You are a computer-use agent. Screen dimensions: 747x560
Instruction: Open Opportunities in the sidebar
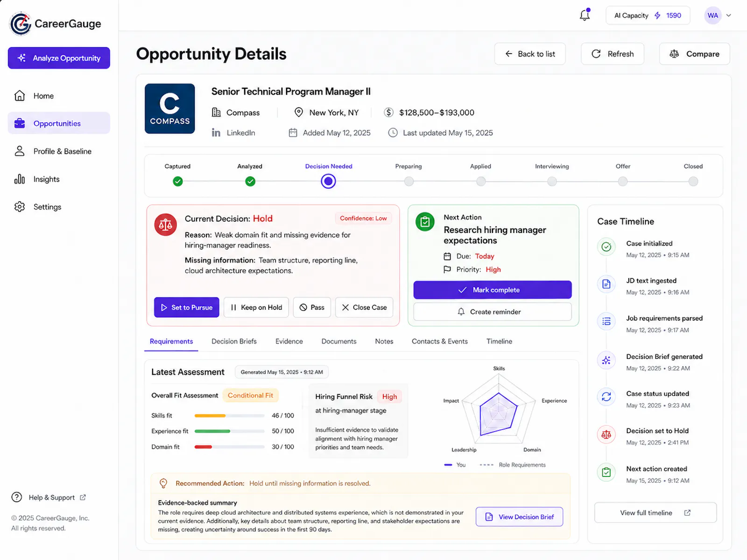pyautogui.click(x=59, y=123)
